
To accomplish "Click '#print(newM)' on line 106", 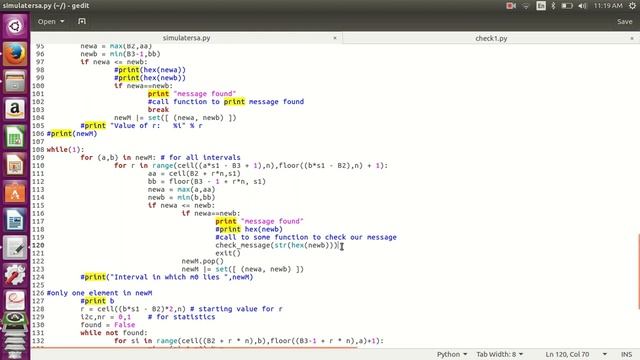I will (72, 133).
